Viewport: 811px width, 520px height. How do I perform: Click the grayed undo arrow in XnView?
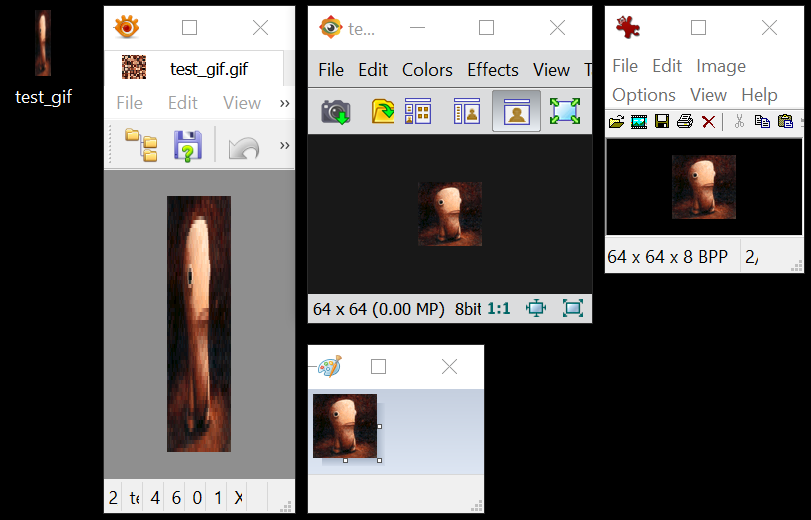tap(244, 147)
